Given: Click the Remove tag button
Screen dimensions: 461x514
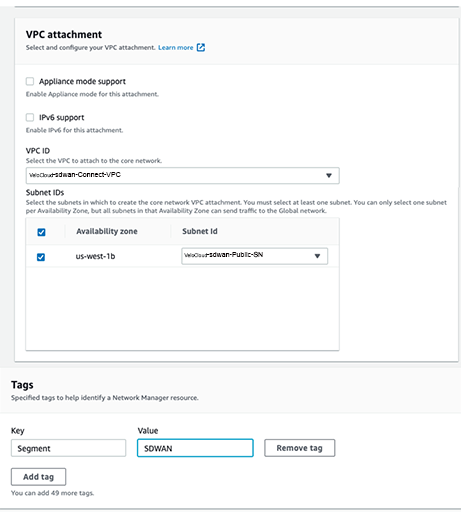Looking at the screenshot, I should point(300,448).
